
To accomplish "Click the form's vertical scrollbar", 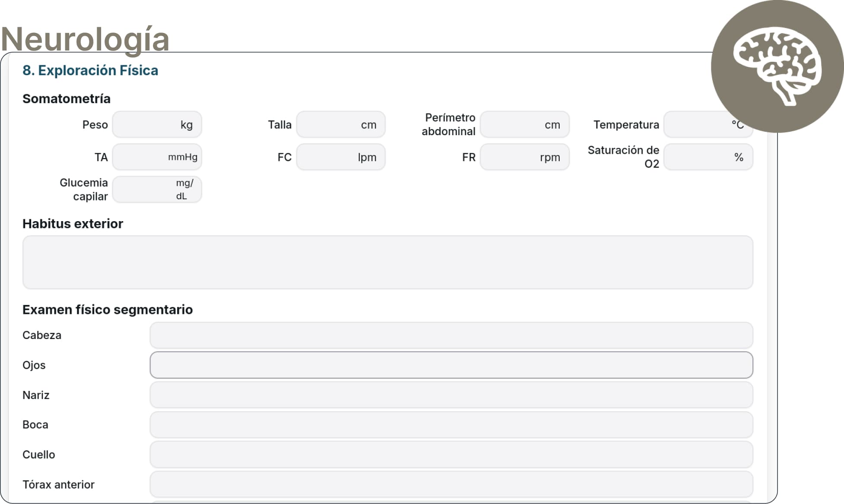I will click(772, 302).
